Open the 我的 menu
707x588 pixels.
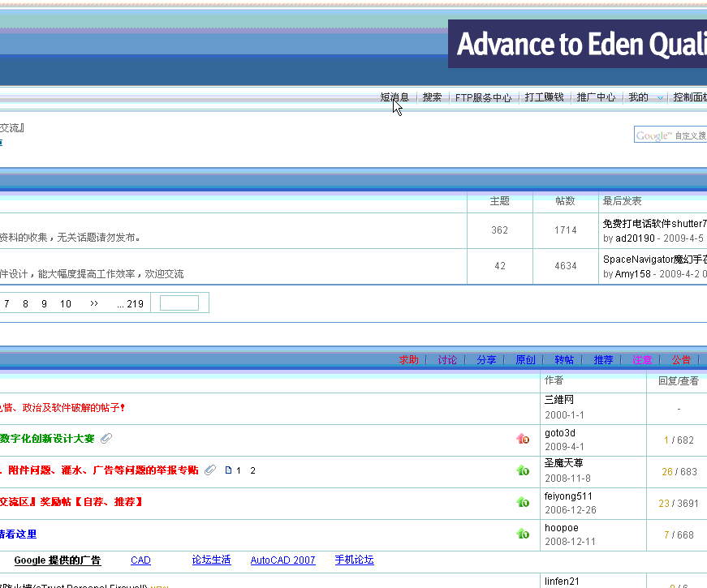(x=639, y=97)
